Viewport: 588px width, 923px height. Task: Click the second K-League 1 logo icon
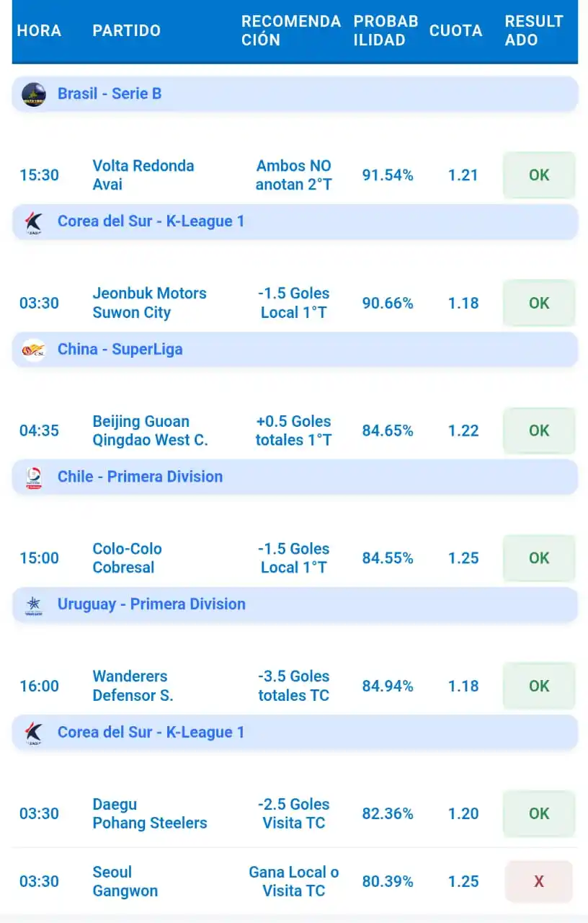(33, 733)
